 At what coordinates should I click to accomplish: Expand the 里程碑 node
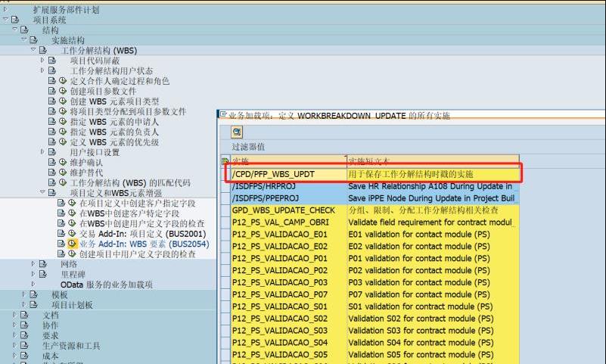(x=33, y=274)
